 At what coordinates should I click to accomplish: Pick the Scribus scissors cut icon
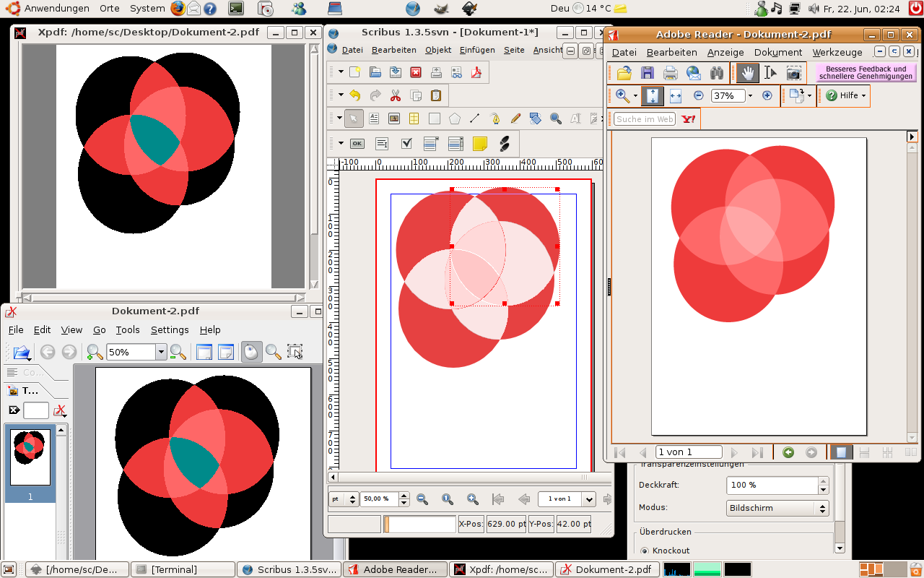(396, 95)
